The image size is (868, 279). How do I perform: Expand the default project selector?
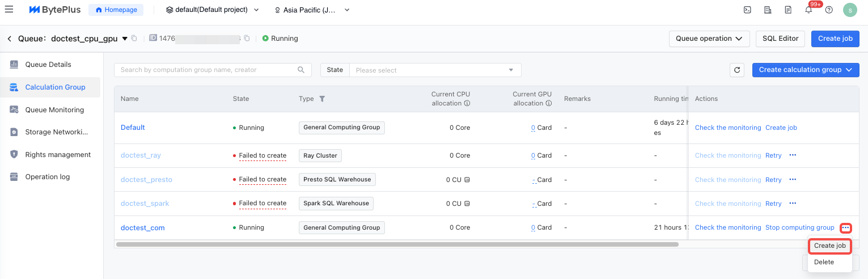213,10
